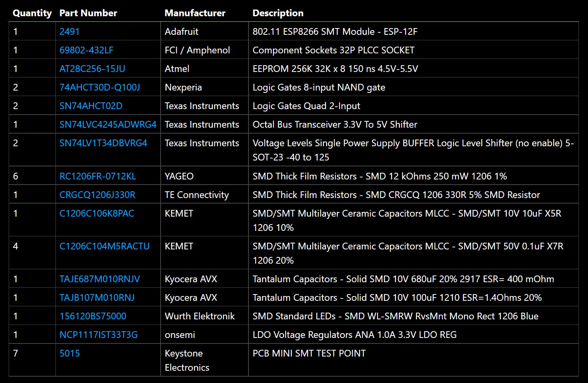Open the NCP1117IST33T3G part link
This screenshot has height=383, width=588.
pyautogui.click(x=99, y=335)
